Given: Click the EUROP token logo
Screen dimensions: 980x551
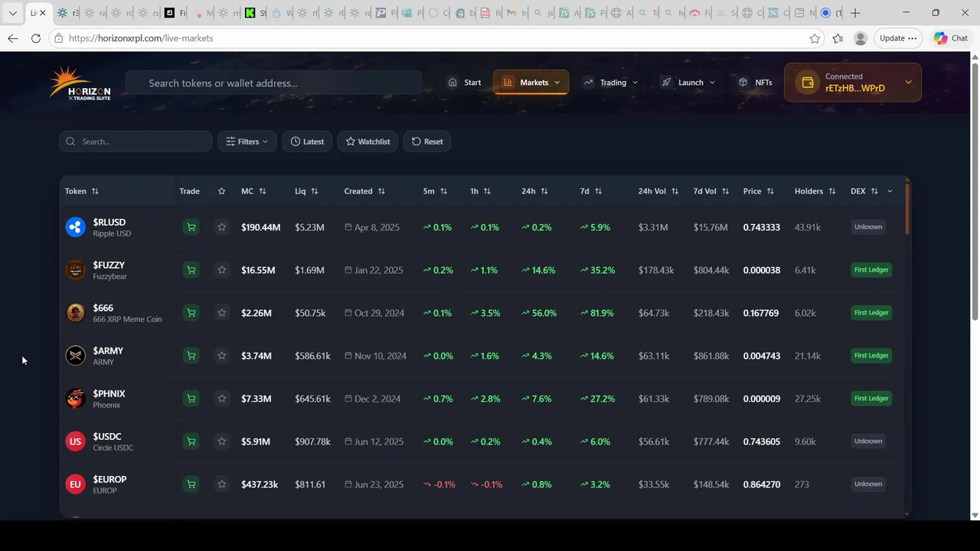Looking at the screenshot, I should coord(75,484).
